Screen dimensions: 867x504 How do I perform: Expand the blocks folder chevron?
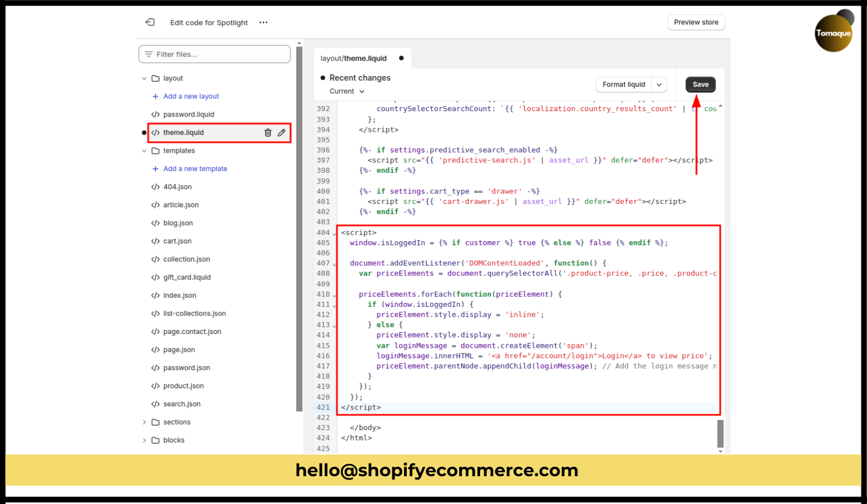click(x=144, y=440)
